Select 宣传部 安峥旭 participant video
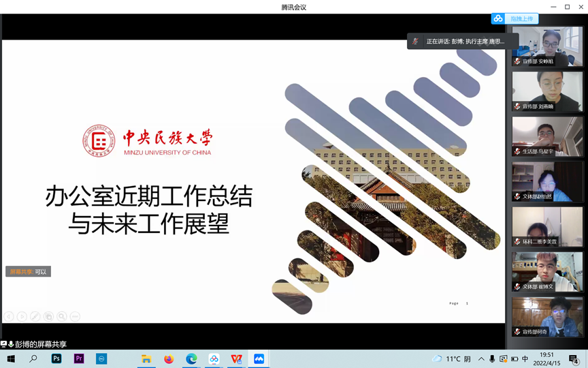 point(547,46)
